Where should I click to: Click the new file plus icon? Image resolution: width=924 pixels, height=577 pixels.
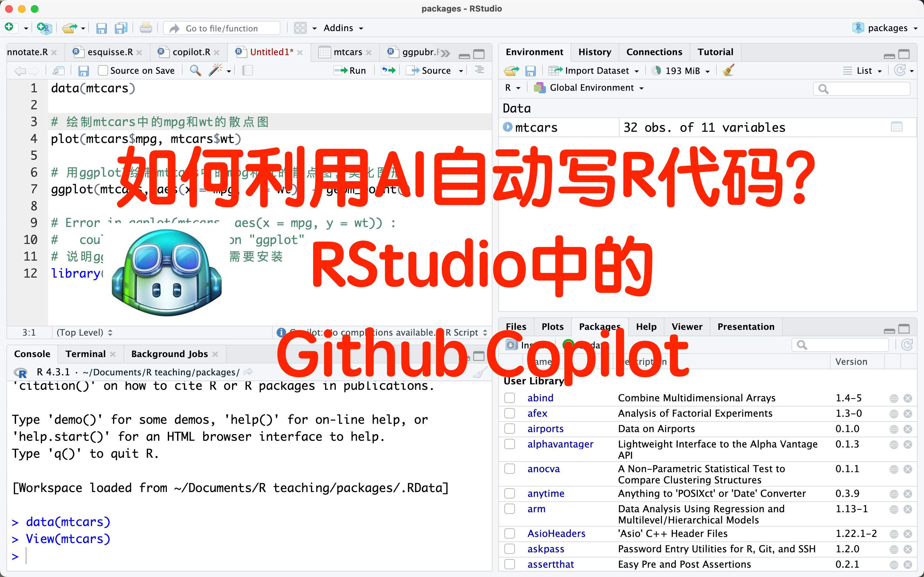tap(9, 28)
